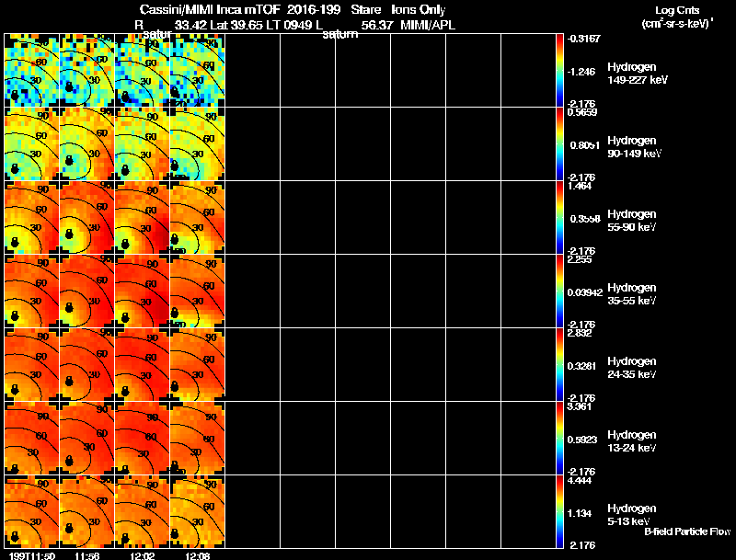Click the '24-35 keV' energy label

[632, 375]
